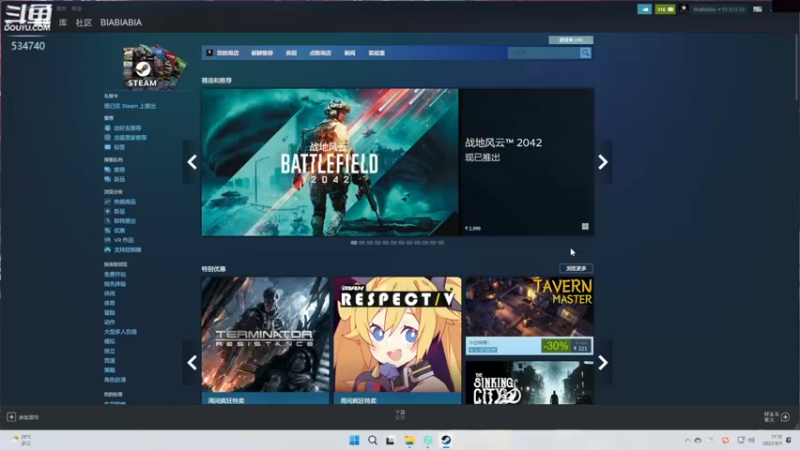Viewport: 800px width, 450px height.
Task: Open the 下载 downloads status text
Action: coord(400,414)
